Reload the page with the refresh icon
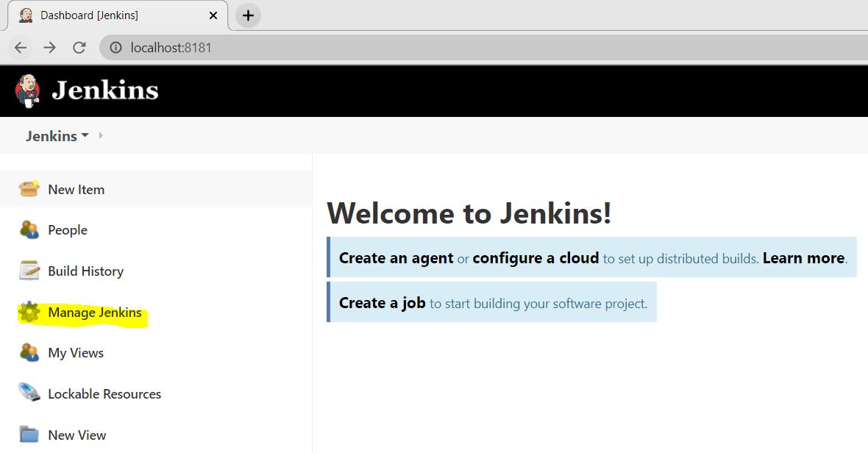Viewport: 868px width, 453px height. [79, 48]
